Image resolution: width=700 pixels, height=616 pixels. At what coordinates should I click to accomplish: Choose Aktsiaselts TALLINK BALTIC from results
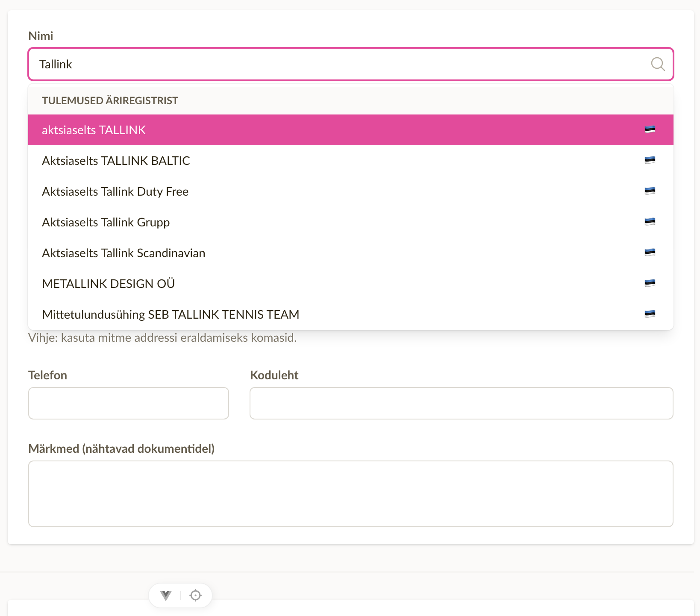(351, 161)
